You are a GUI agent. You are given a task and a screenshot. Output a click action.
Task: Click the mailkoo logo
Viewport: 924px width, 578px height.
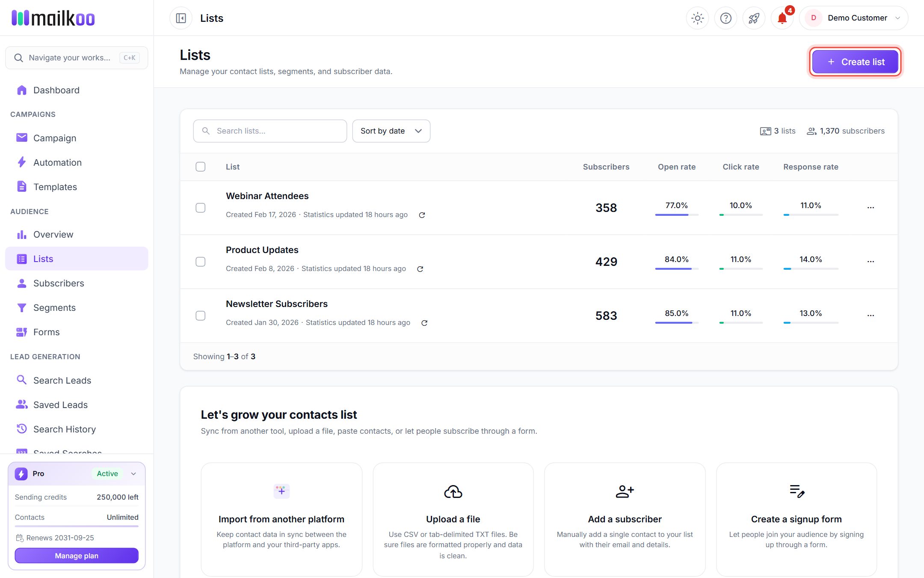point(53,18)
